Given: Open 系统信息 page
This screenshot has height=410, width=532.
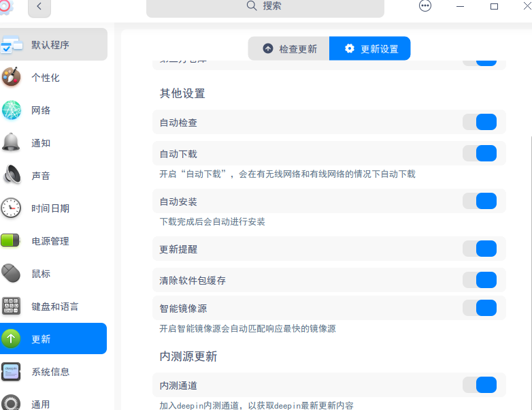Looking at the screenshot, I should point(54,371).
